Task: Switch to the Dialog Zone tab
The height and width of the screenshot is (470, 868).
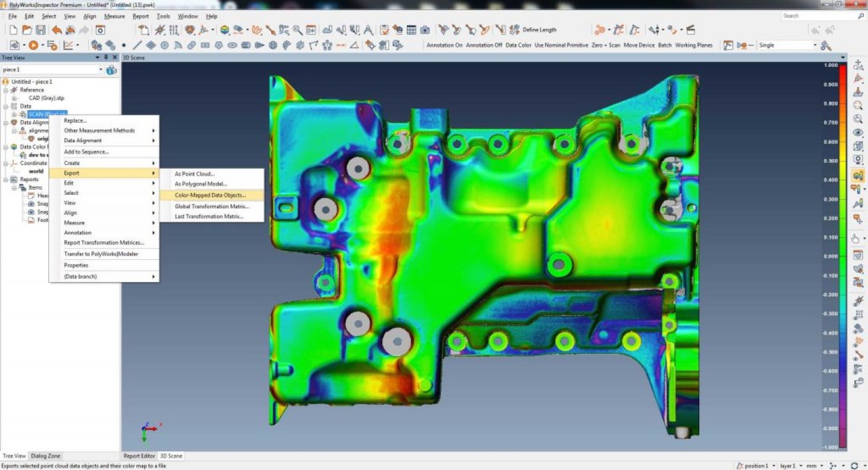Action: (46, 456)
